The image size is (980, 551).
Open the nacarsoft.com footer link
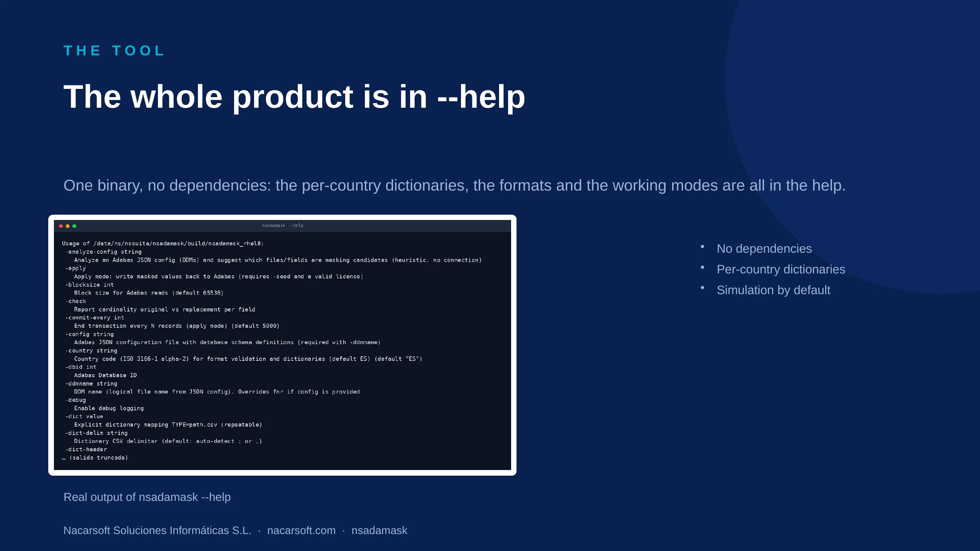pyautogui.click(x=301, y=530)
